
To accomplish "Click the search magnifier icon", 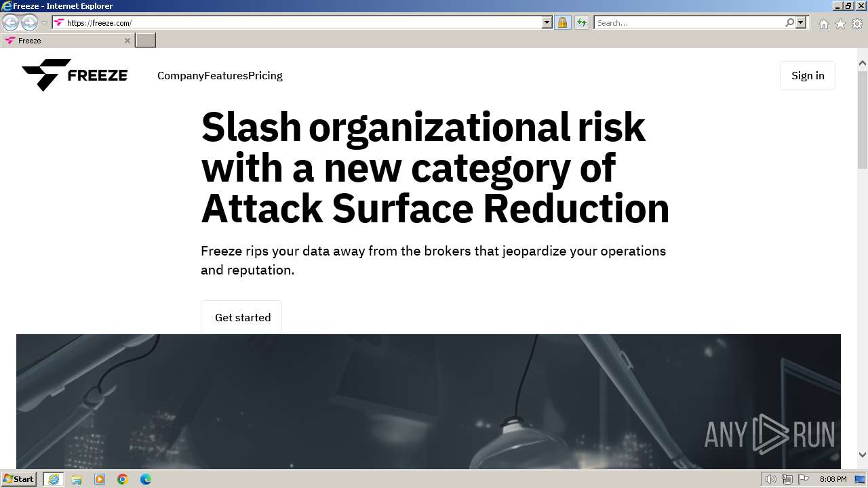I will [789, 22].
